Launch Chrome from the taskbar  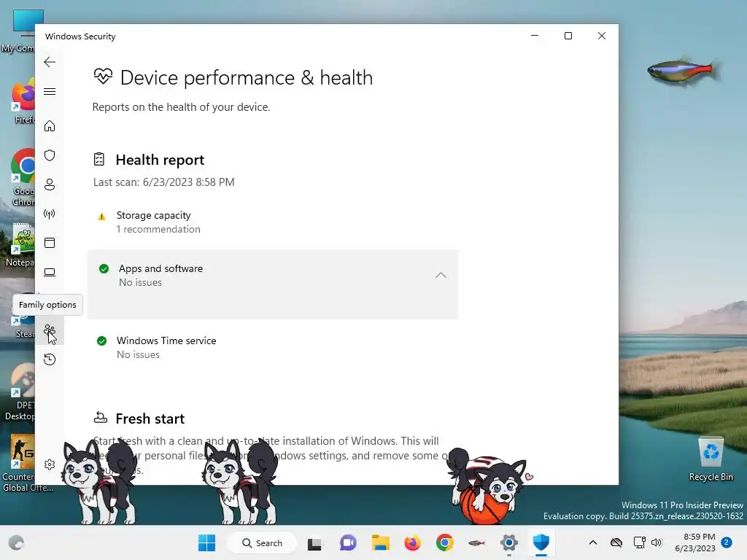[444, 542]
